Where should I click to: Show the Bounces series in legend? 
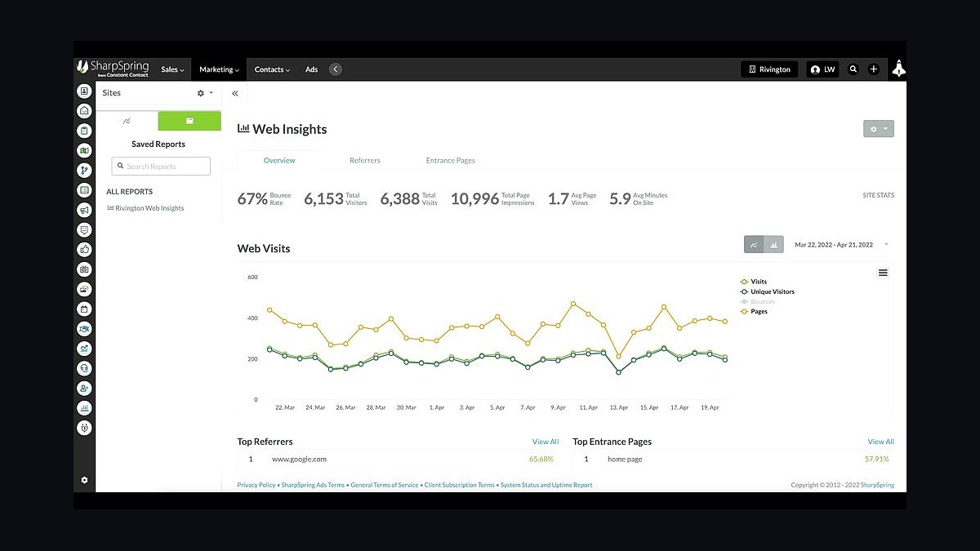(757, 301)
